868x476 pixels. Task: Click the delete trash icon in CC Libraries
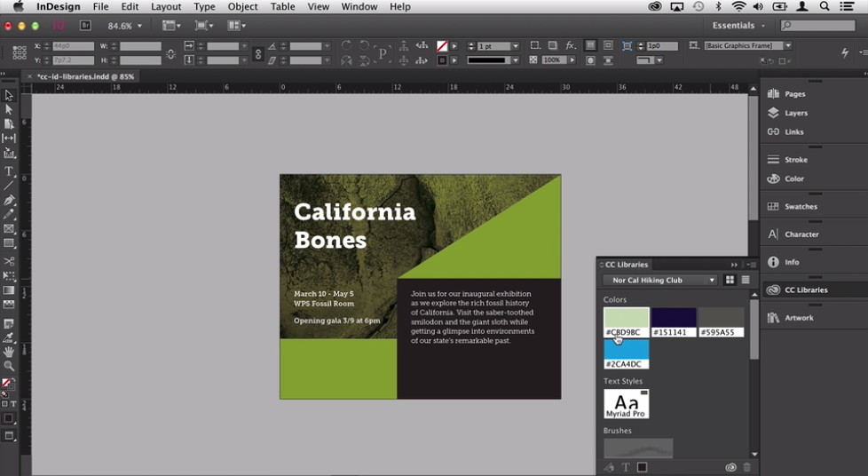pos(746,467)
